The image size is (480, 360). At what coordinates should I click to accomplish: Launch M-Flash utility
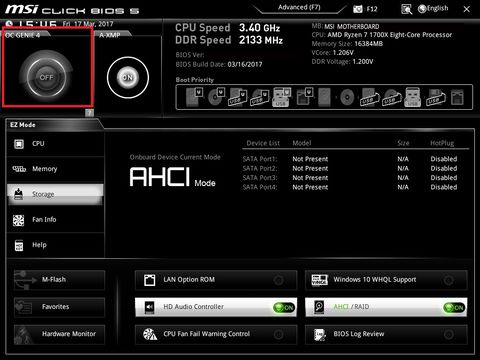59,280
